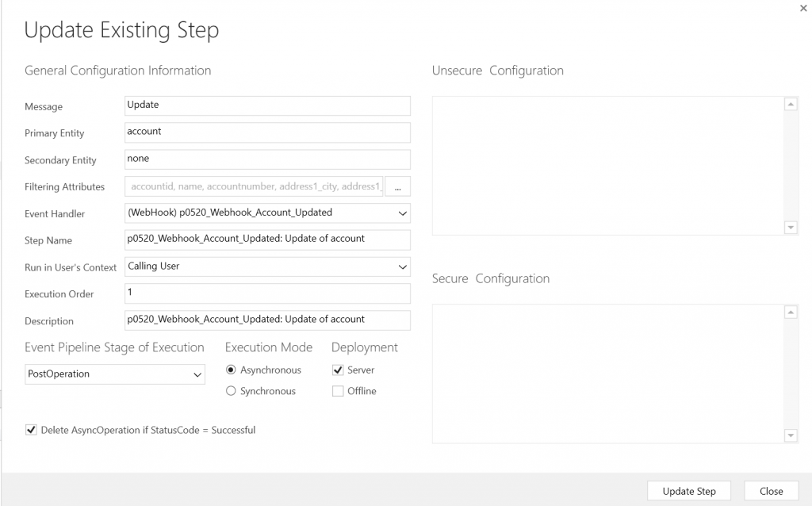This screenshot has width=812, height=506.
Task: Click the Message input field containing Update
Action: coord(267,105)
